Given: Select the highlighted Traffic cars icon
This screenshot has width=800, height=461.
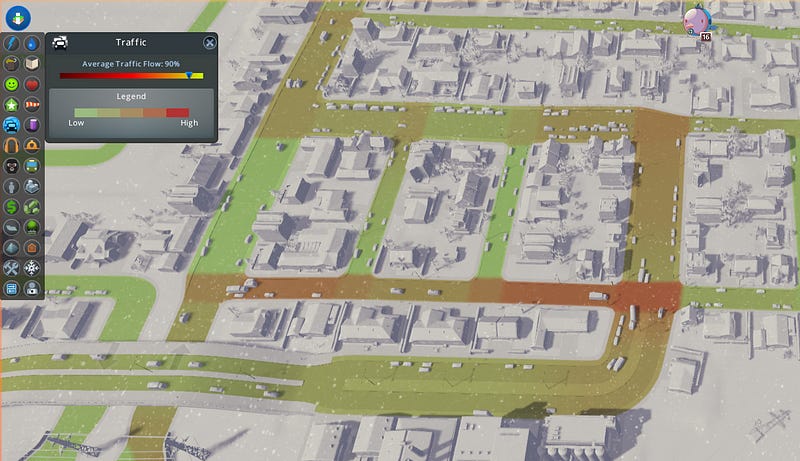Looking at the screenshot, I should [x=11, y=125].
